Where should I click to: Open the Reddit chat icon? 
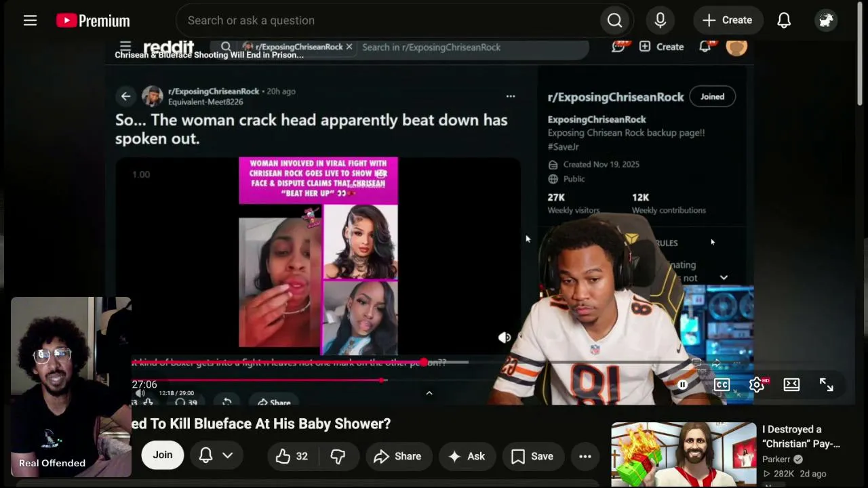[619, 46]
